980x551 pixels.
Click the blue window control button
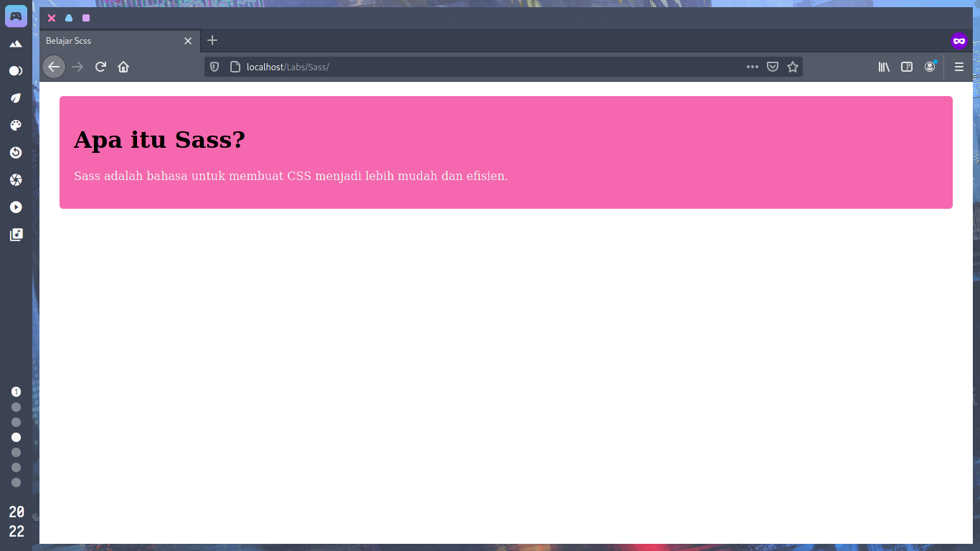pos(69,18)
